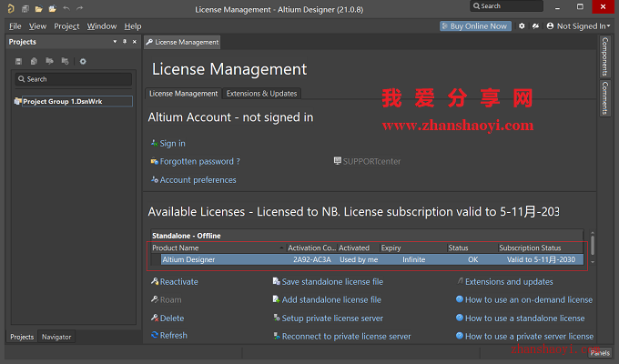
Task: Click the Refresh circular arrow icon
Action: coord(155,335)
